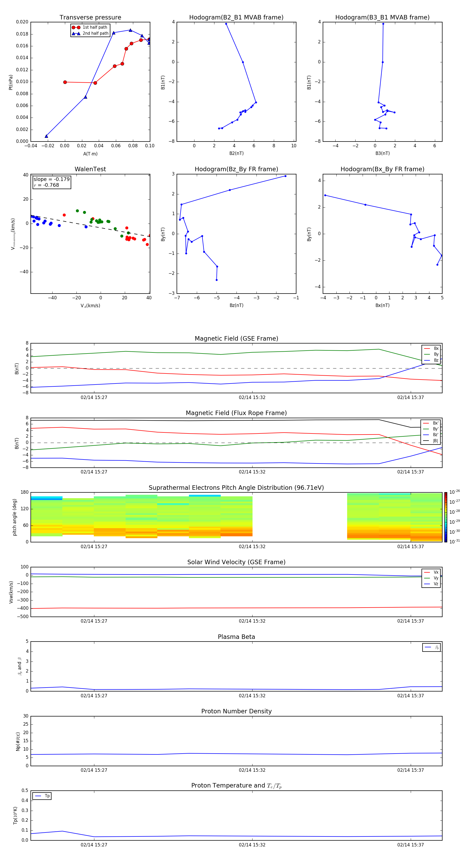Image resolution: width=473 pixels, height=868 pixels.
Task: Click the 'Transverse pressure' plot title
Action: pyautogui.click(x=90, y=18)
